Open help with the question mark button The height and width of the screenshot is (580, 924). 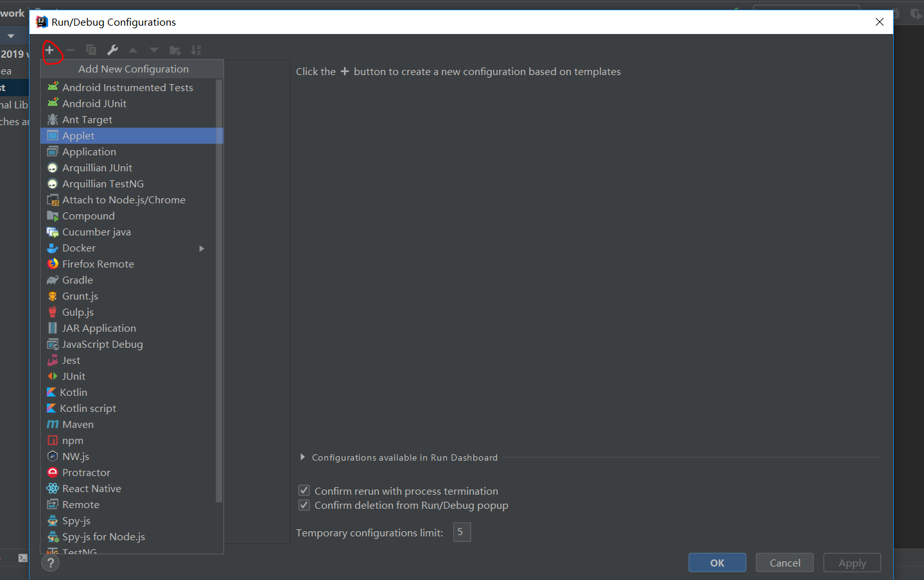click(50, 563)
